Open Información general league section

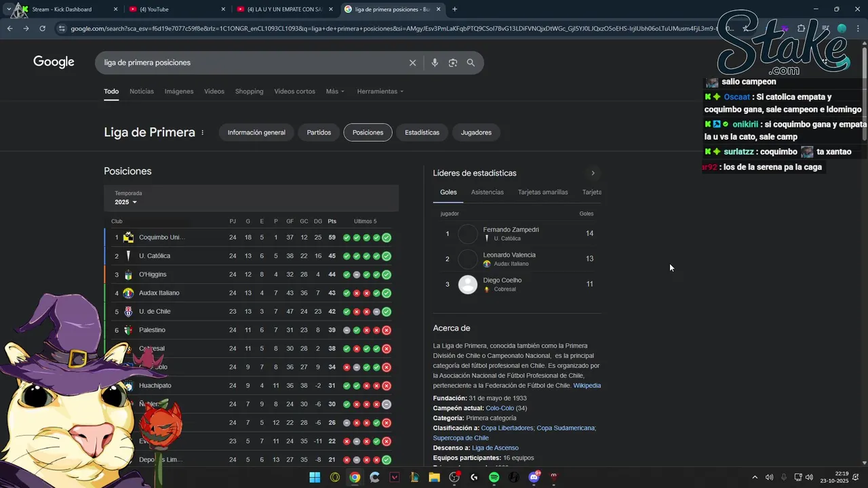[256, 133]
